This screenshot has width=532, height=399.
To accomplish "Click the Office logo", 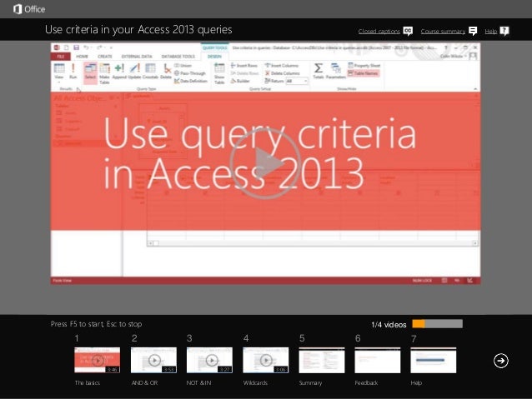I will 29,9.
